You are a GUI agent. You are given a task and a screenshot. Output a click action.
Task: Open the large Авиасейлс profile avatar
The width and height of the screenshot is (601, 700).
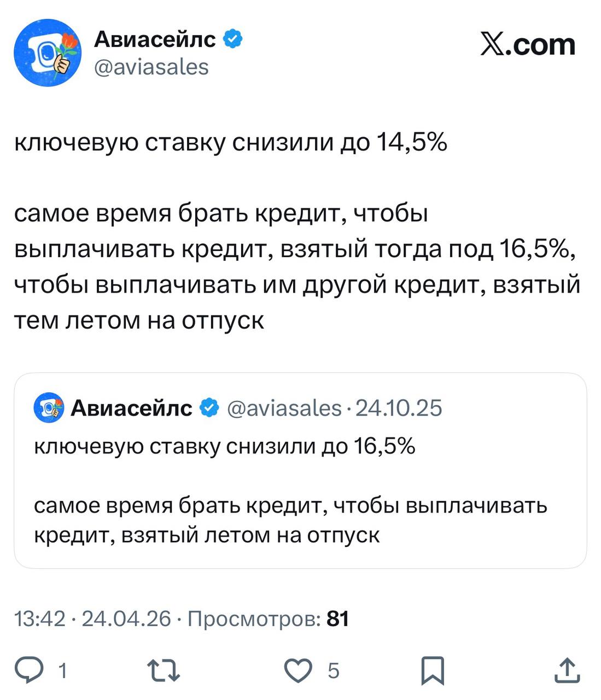click(48, 52)
